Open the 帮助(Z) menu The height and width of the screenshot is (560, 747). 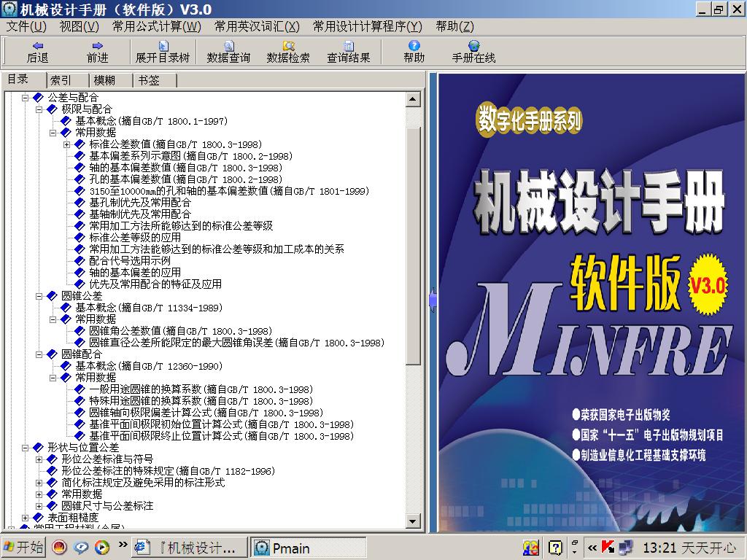[454, 27]
